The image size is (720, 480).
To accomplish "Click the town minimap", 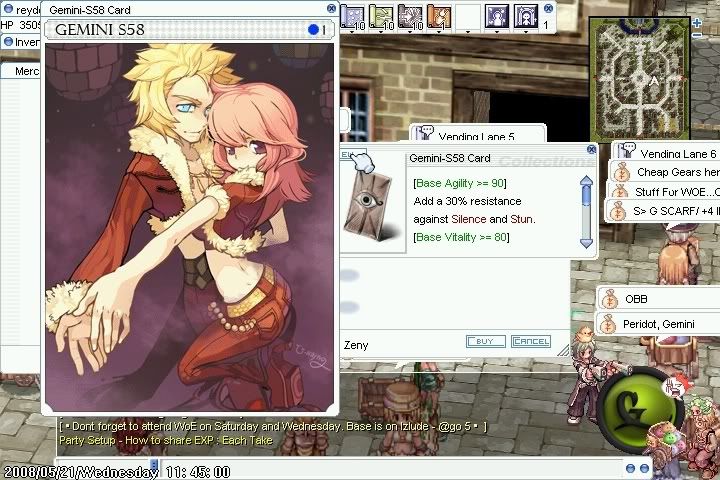I will click(x=640, y=79).
